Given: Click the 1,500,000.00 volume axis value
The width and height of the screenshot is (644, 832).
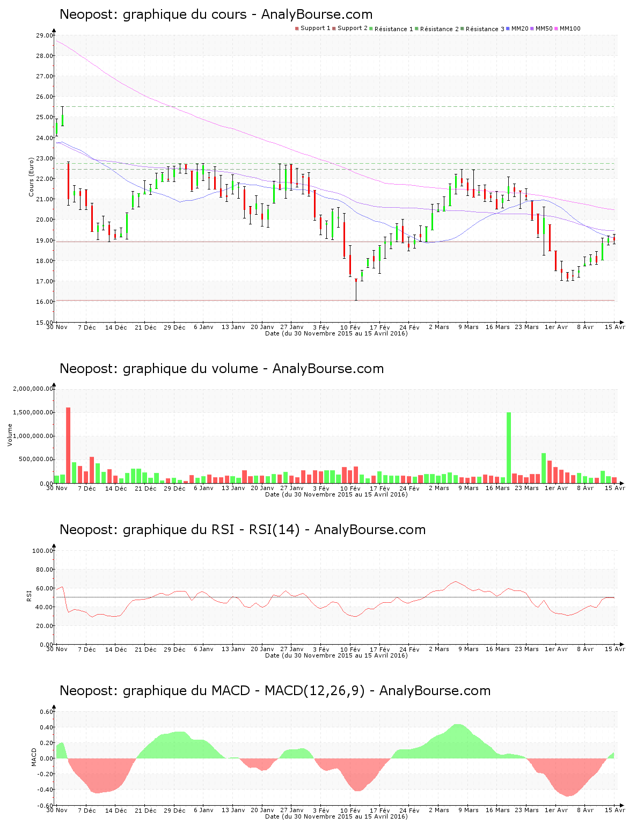Looking at the screenshot, I should (33, 412).
